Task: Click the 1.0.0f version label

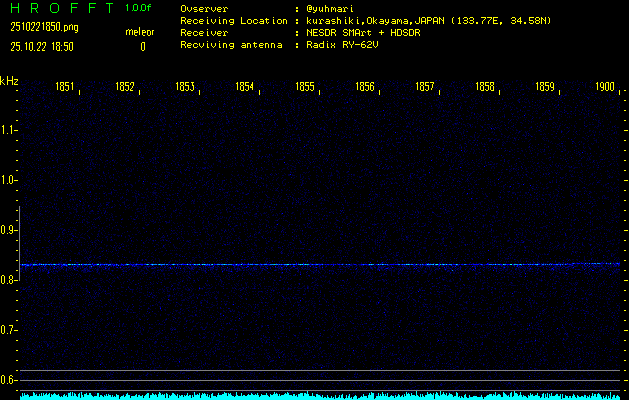Action: tap(139, 8)
